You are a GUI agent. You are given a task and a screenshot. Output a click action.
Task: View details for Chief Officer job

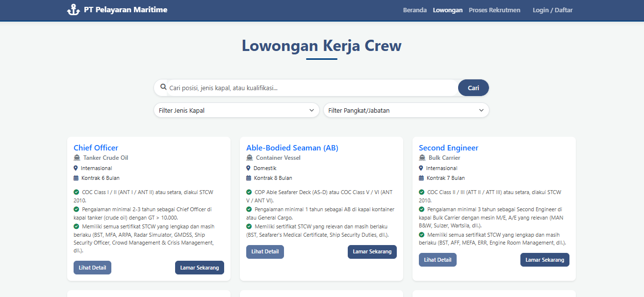click(92, 268)
